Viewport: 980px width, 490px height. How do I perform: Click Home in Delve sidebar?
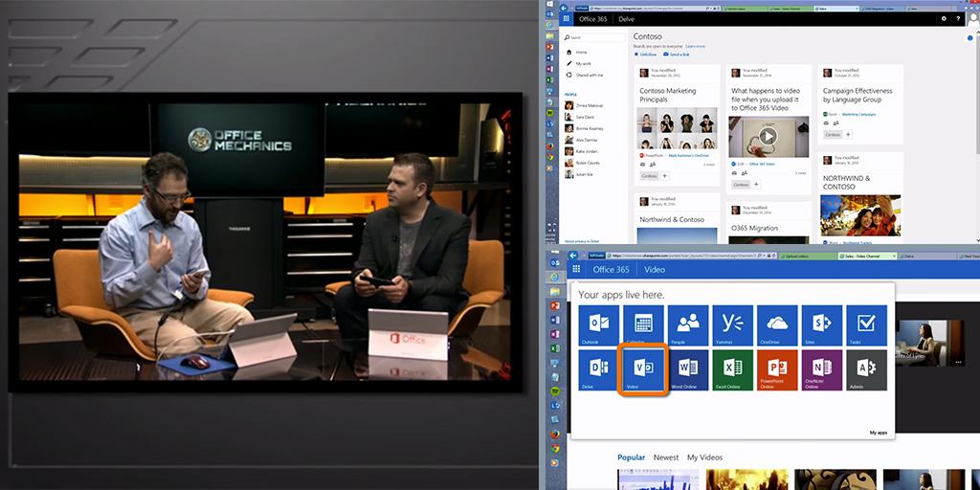[x=581, y=52]
